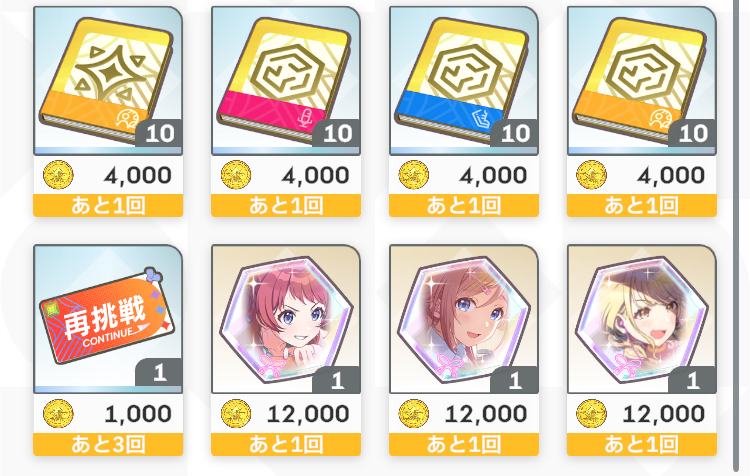Select the sparkle-star yellow notebook item
Image resolution: width=750 pixels, height=476 pixels.
click(x=108, y=81)
